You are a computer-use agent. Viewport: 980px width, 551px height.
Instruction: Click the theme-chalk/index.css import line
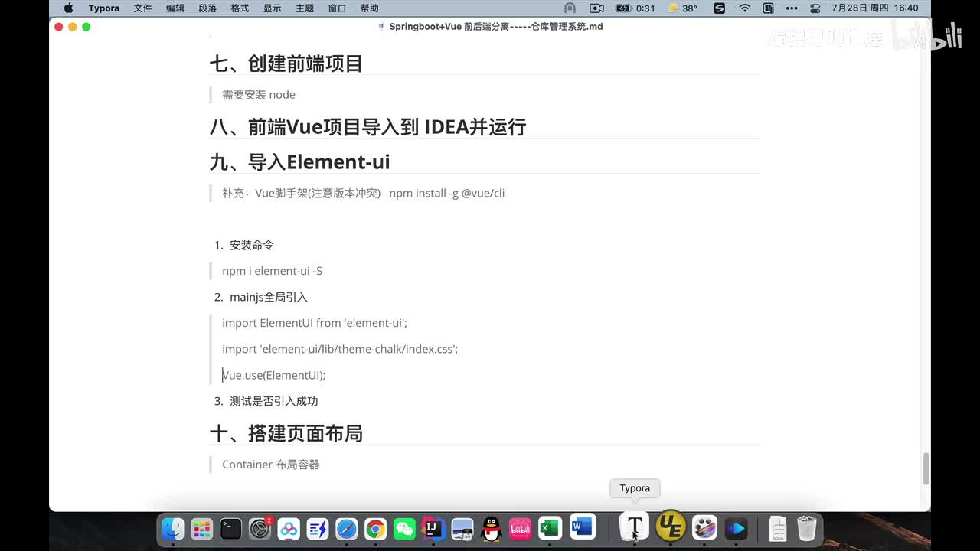pos(340,349)
